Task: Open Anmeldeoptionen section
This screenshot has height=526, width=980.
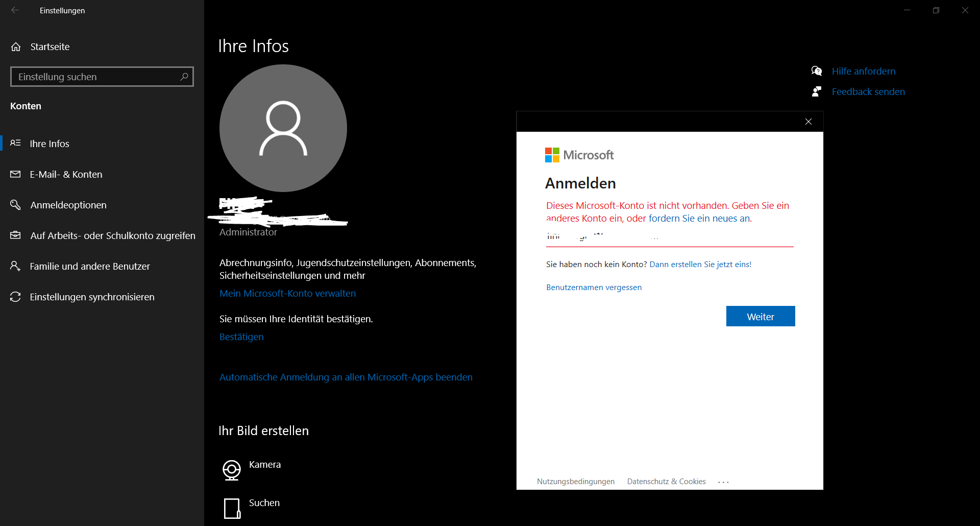Action: point(102,205)
